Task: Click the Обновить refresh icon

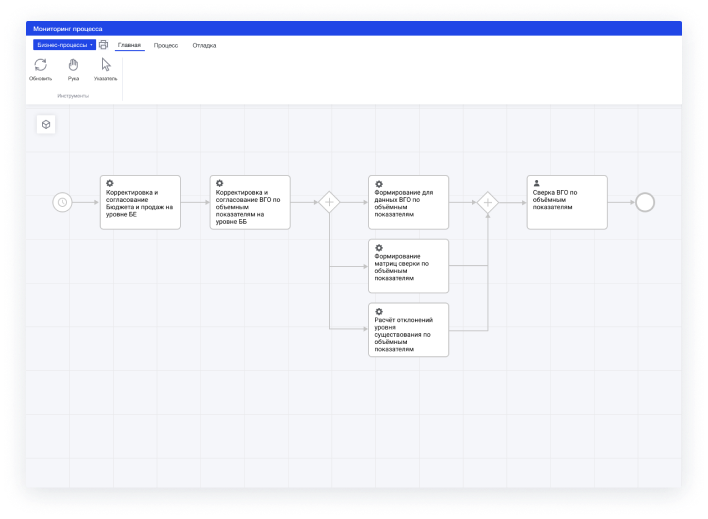Action: click(x=41, y=65)
